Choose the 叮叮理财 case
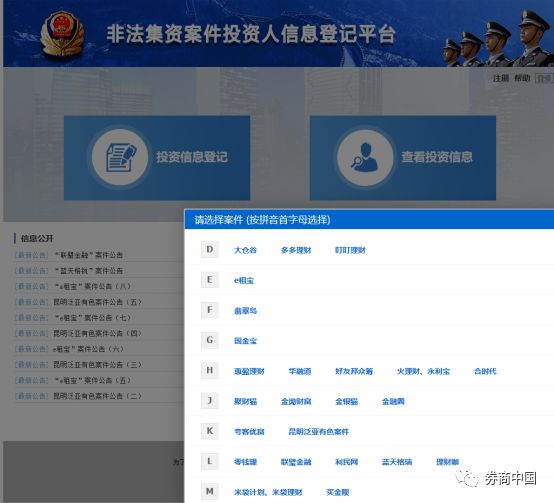The image size is (554, 503). pyautogui.click(x=350, y=250)
